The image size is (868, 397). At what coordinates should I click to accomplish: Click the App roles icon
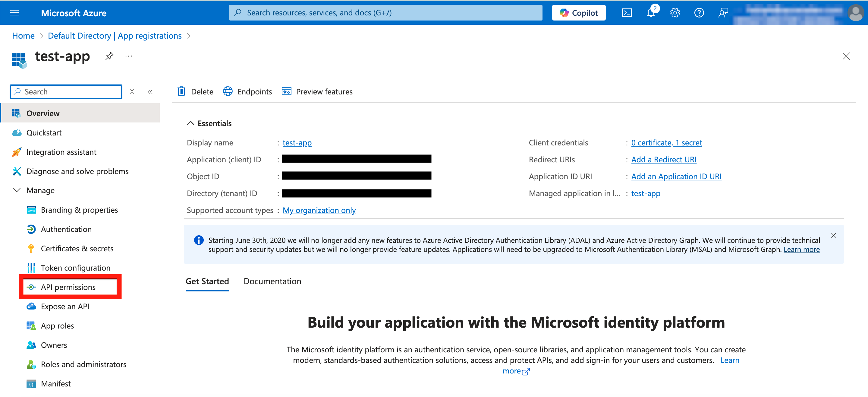(31, 326)
